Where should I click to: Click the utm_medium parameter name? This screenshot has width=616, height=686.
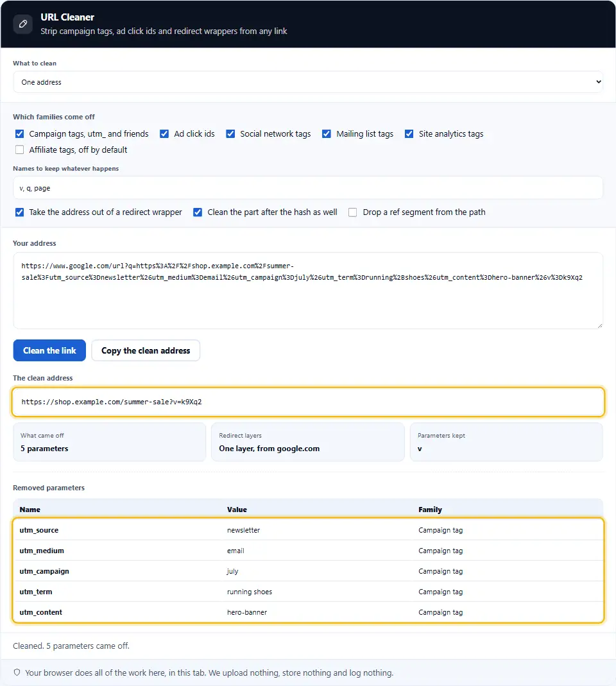click(x=42, y=551)
